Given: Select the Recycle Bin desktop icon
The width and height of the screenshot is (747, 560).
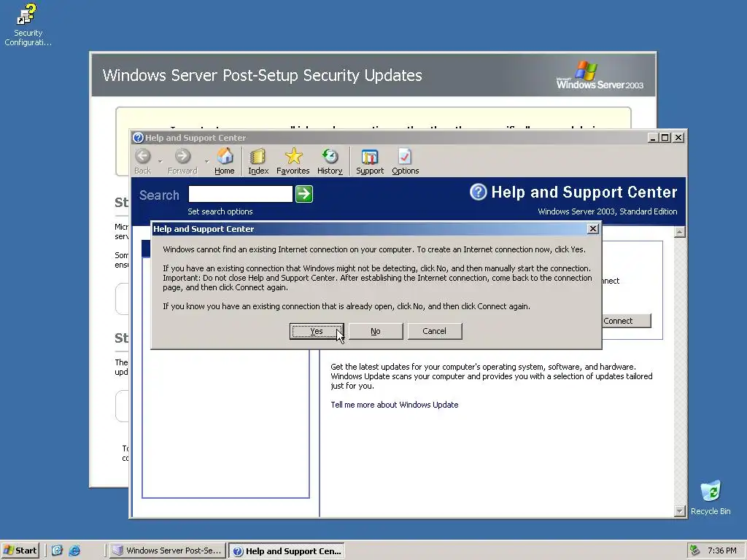Looking at the screenshot, I should point(711,498).
